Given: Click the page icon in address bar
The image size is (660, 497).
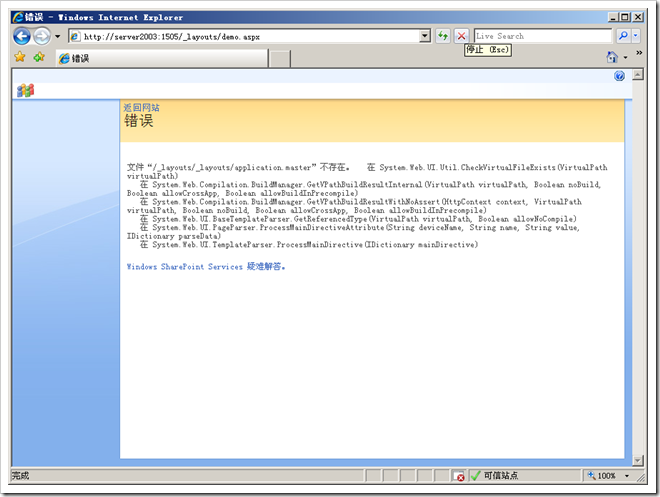Looking at the screenshot, I should coord(75,37).
